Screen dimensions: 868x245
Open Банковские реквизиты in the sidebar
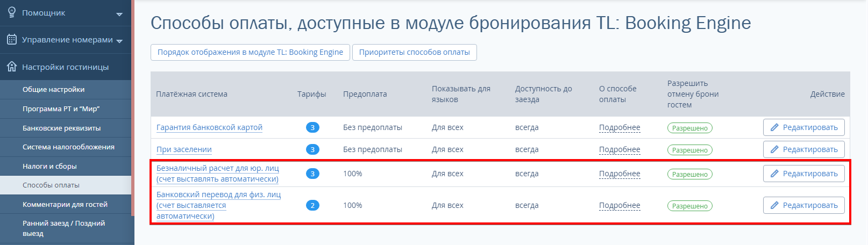(x=61, y=128)
